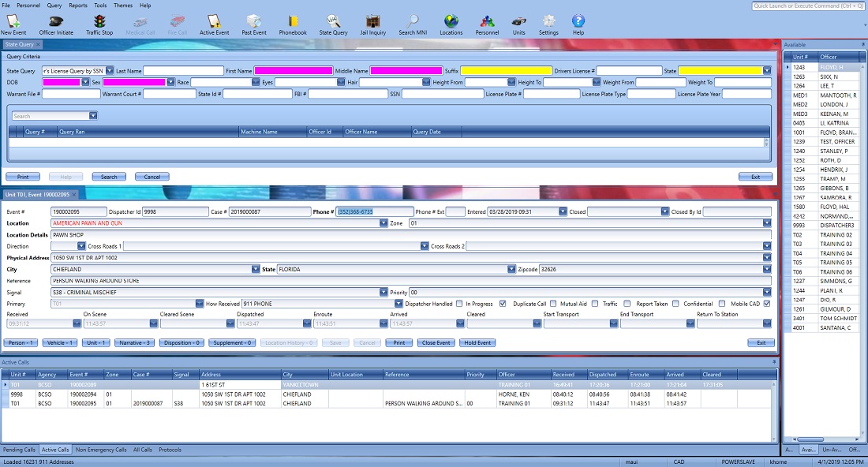Expand the Signal dropdown
The width and height of the screenshot is (868, 467).
click(x=384, y=292)
